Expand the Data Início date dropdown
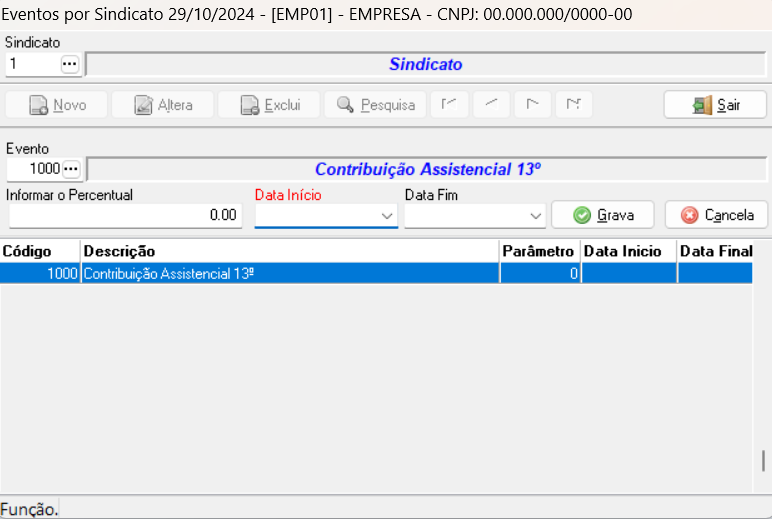 point(386,216)
